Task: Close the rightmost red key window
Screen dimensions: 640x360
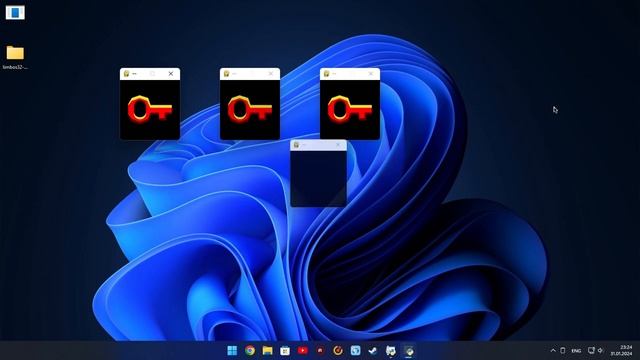Action: [371, 73]
